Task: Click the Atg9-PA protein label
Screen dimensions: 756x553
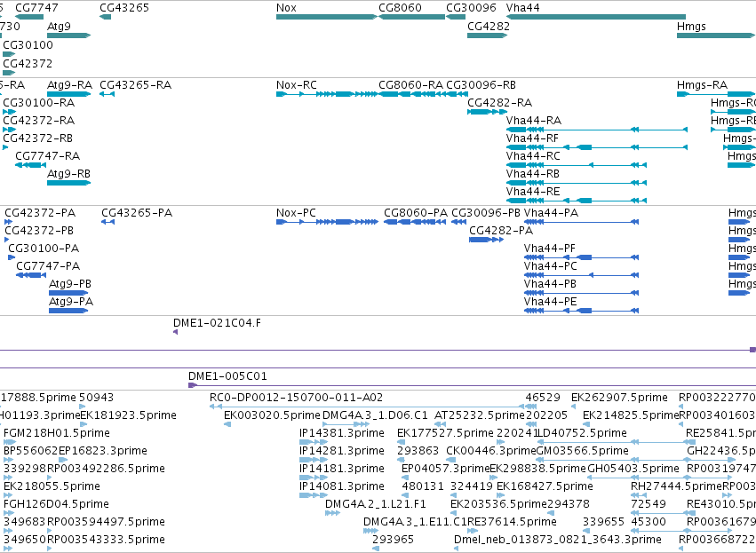Action: coord(71,302)
